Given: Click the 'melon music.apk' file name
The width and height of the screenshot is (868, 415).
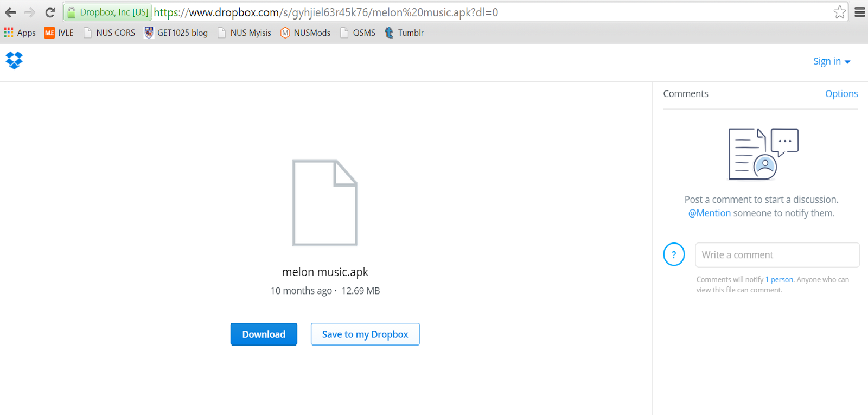Looking at the screenshot, I should coord(325,272).
